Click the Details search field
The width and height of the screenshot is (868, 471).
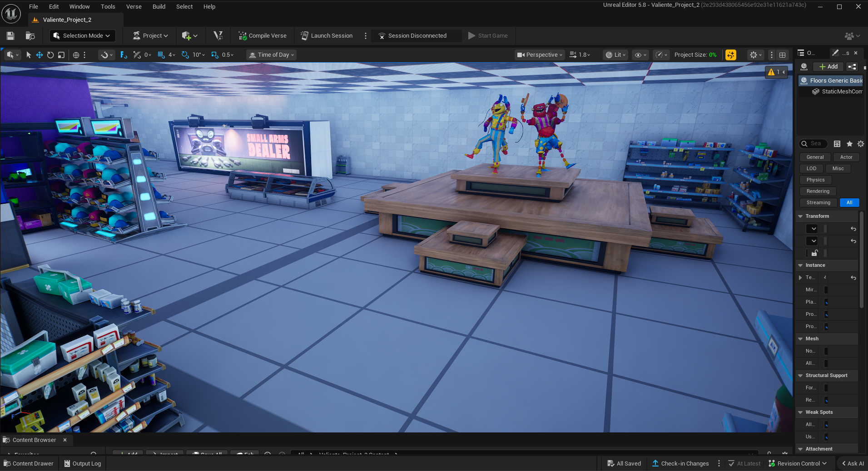pyautogui.click(x=813, y=144)
